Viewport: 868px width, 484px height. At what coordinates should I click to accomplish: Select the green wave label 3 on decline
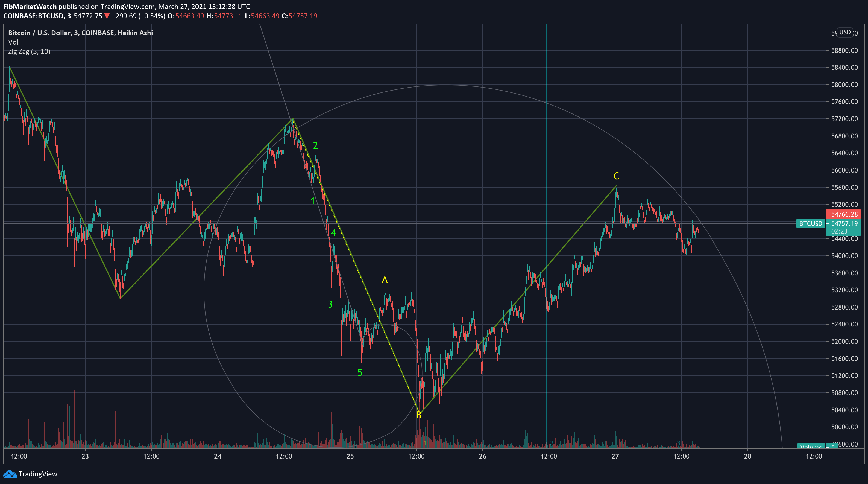tap(330, 304)
